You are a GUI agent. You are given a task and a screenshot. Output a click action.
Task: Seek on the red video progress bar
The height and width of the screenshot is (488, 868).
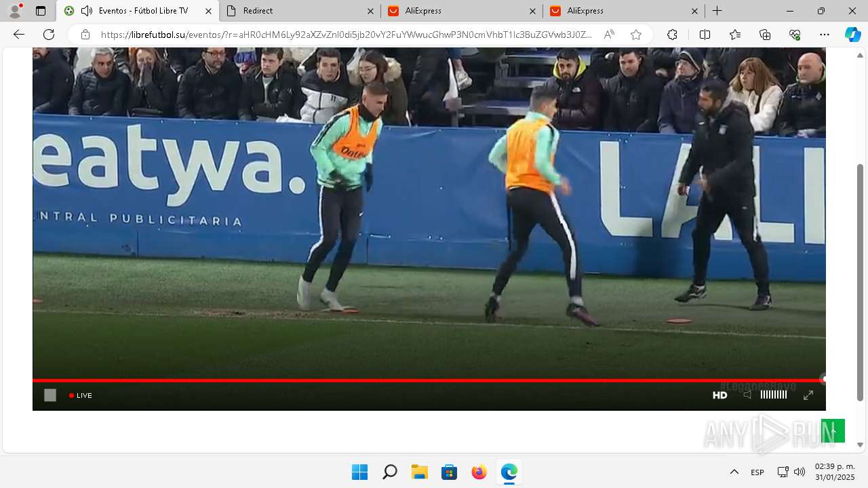click(x=428, y=380)
